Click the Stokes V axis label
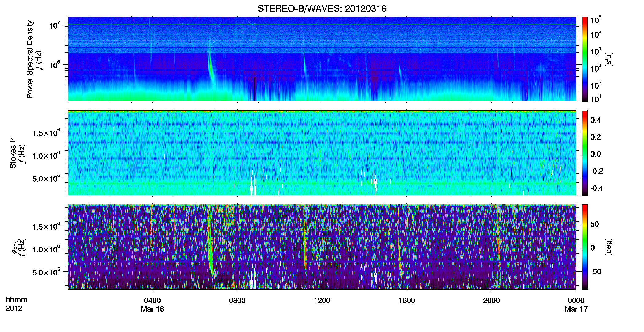 tap(13, 153)
